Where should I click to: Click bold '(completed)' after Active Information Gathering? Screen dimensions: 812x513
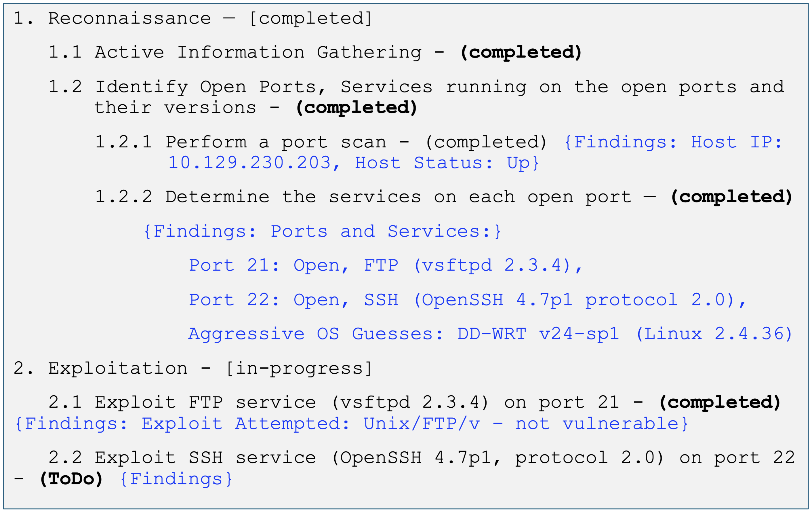[x=521, y=52]
